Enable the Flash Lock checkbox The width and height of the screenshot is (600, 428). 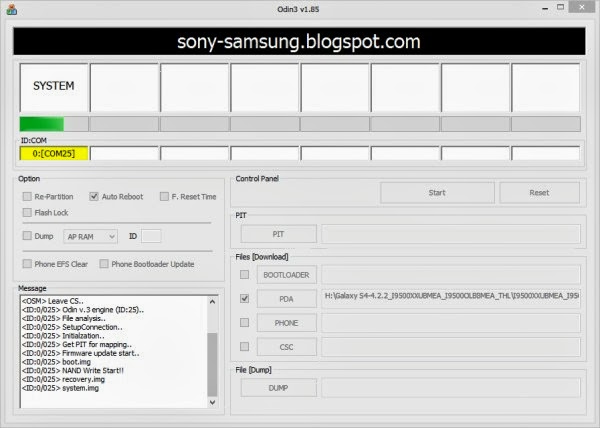click(x=27, y=213)
